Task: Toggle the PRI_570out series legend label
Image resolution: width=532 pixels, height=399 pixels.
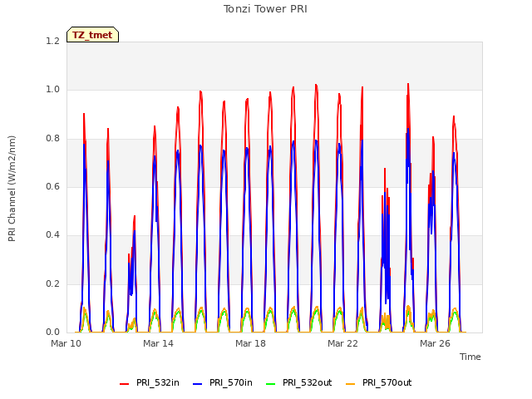Action: (x=387, y=382)
